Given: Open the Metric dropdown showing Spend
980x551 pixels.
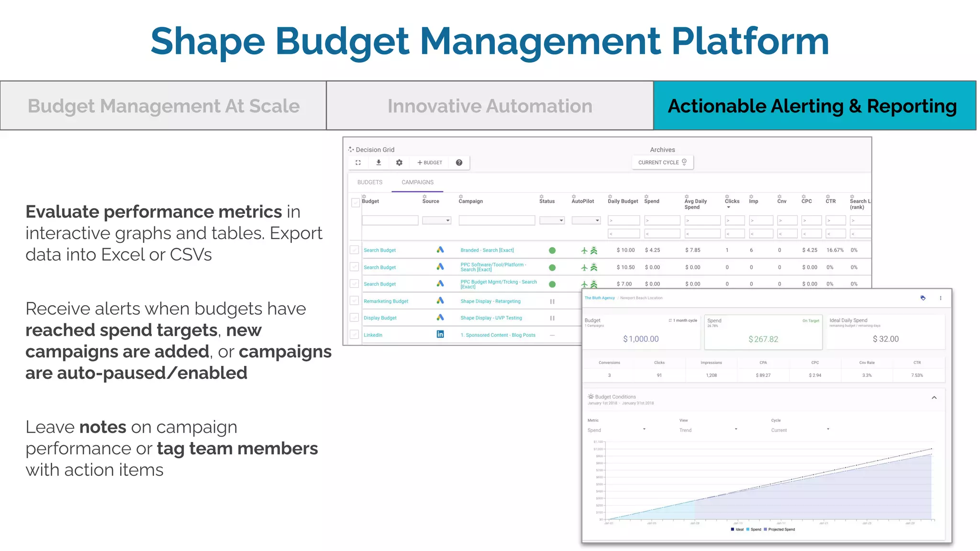Looking at the screenshot, I should 617,430.
